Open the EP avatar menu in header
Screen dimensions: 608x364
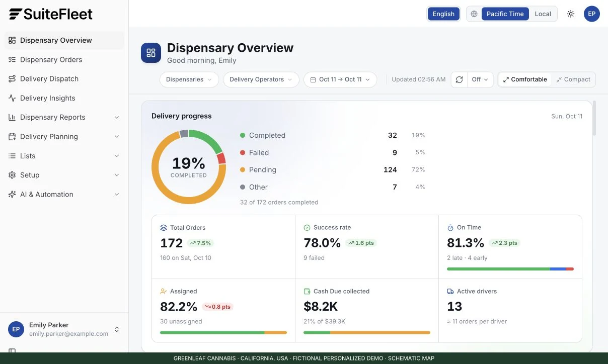[592, 14]
